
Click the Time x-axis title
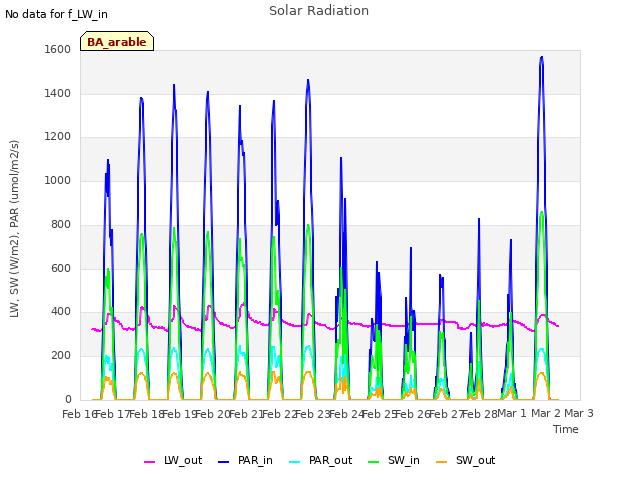click(566, 429)
